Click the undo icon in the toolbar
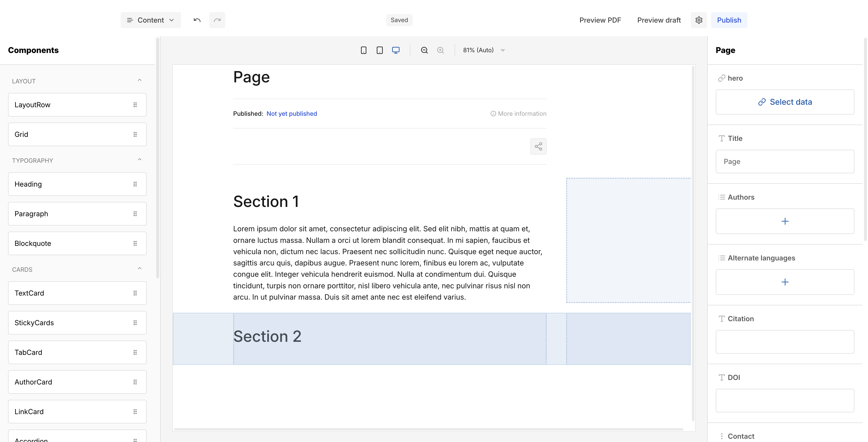 coord(197,20)
